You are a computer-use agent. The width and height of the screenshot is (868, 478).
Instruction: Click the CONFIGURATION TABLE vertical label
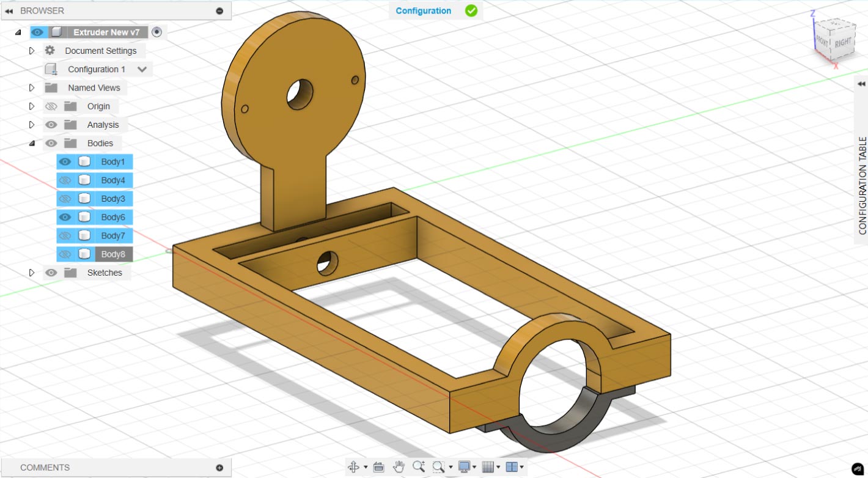point(862,186)
